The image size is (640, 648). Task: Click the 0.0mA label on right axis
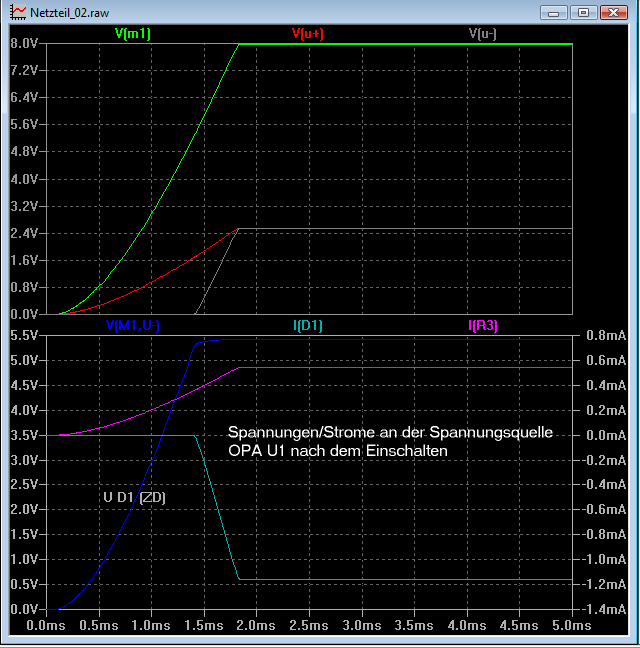tap(606, 435)
